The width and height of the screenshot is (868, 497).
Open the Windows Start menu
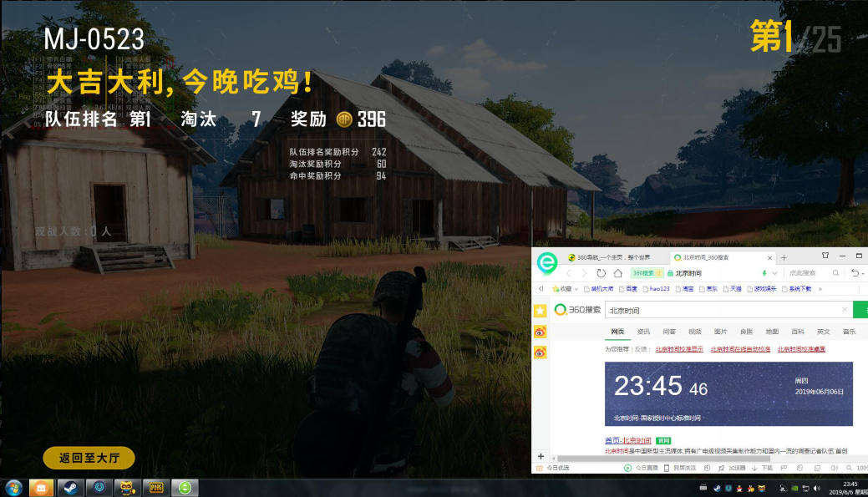coord(13,488)
